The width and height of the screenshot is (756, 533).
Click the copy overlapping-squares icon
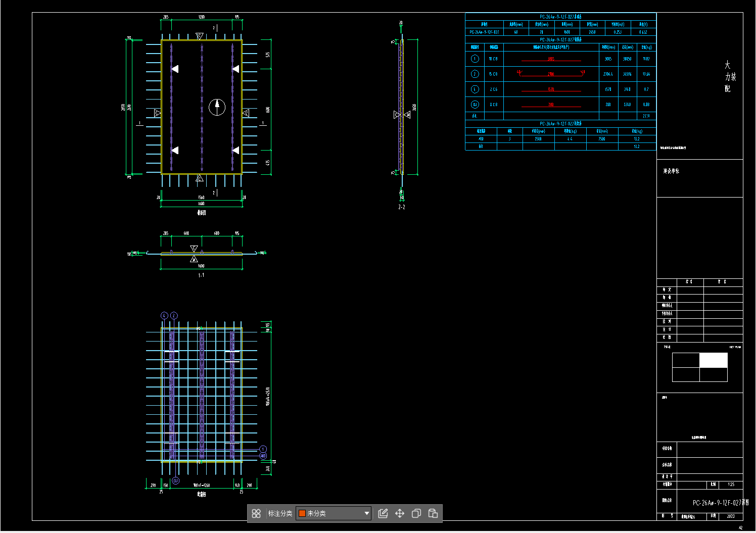416,513
